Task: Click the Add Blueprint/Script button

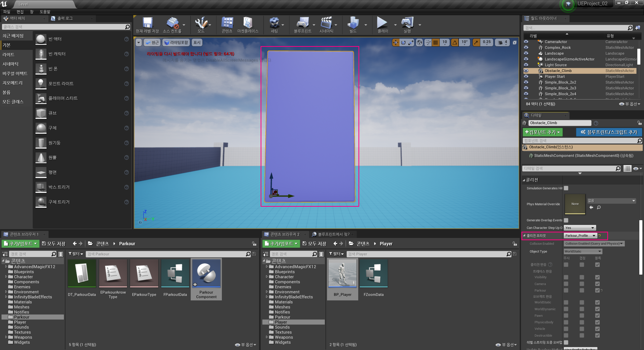Action: [x=609, y=132]
